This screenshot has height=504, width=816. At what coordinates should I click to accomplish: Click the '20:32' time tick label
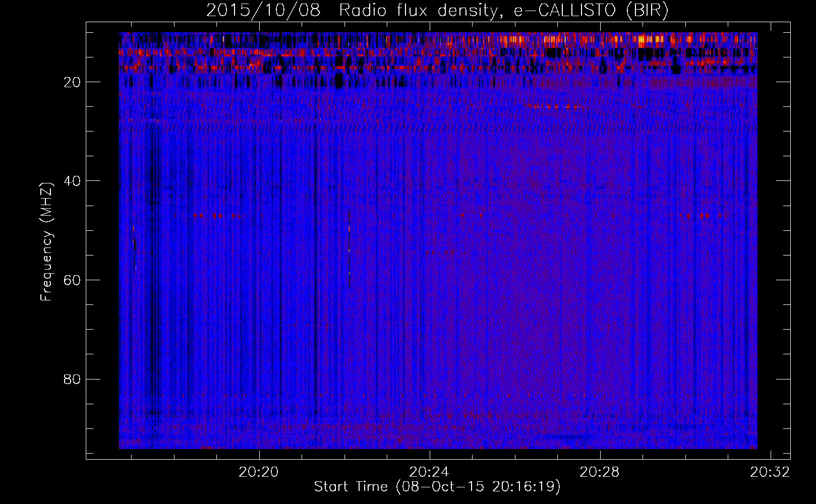pyautogui.click(x=770, y=472)
